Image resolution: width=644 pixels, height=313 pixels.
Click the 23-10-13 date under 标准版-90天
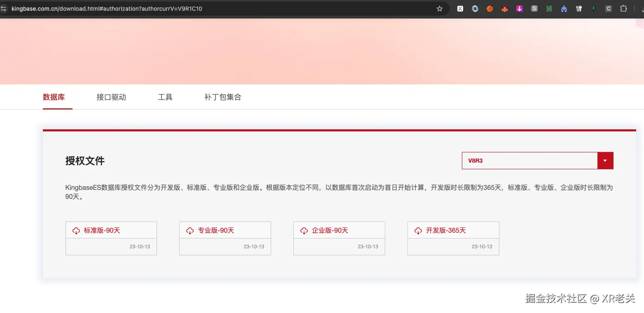(140, 247)
